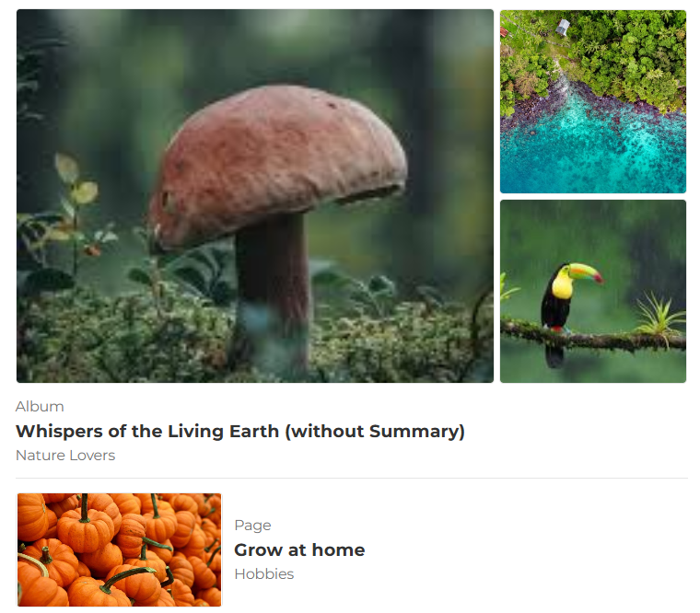Open the aerial coastline photo
700x613 pixels.
tap(593, 101)
